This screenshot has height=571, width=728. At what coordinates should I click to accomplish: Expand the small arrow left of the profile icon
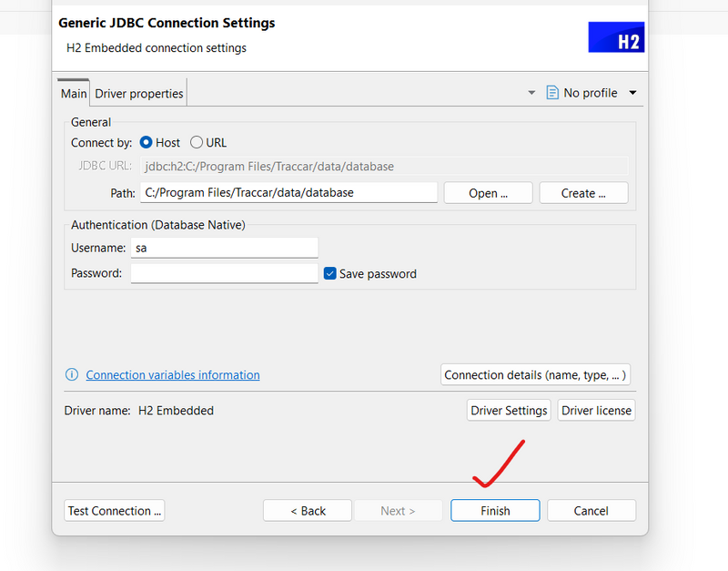pos(531,93)
